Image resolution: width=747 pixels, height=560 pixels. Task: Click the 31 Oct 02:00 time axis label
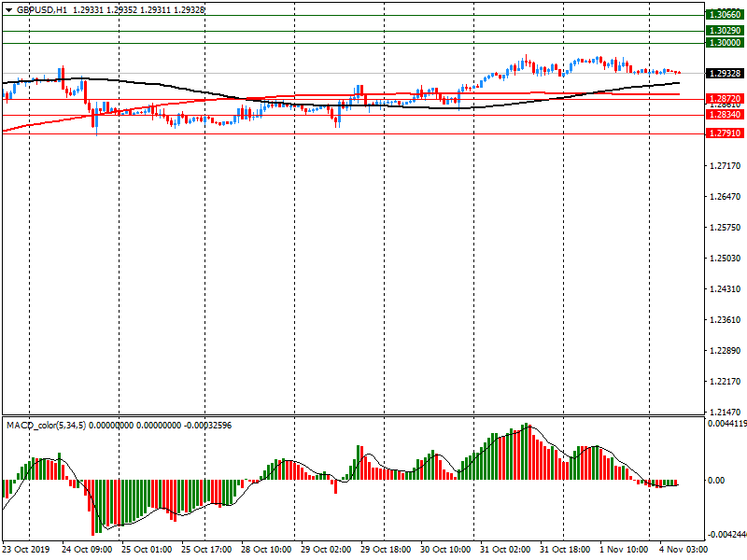(505, 550)
